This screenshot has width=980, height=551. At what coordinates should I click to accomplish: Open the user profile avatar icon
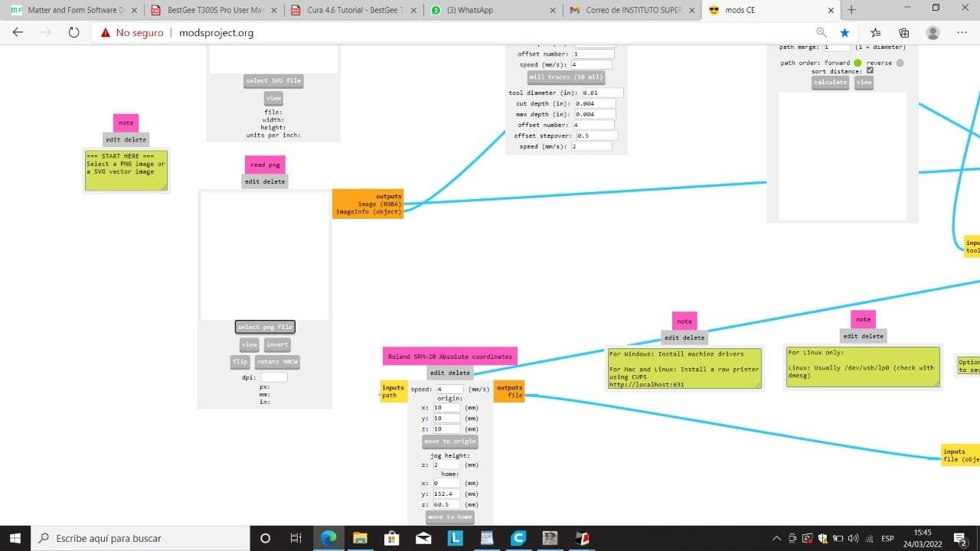point(933,33)
